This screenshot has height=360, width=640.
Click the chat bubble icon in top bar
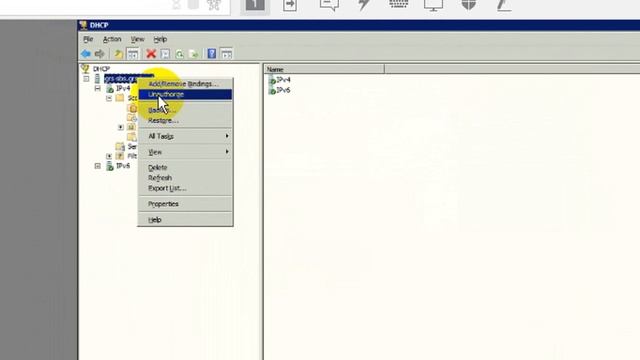pyautogui.click(x=329, y=5)
